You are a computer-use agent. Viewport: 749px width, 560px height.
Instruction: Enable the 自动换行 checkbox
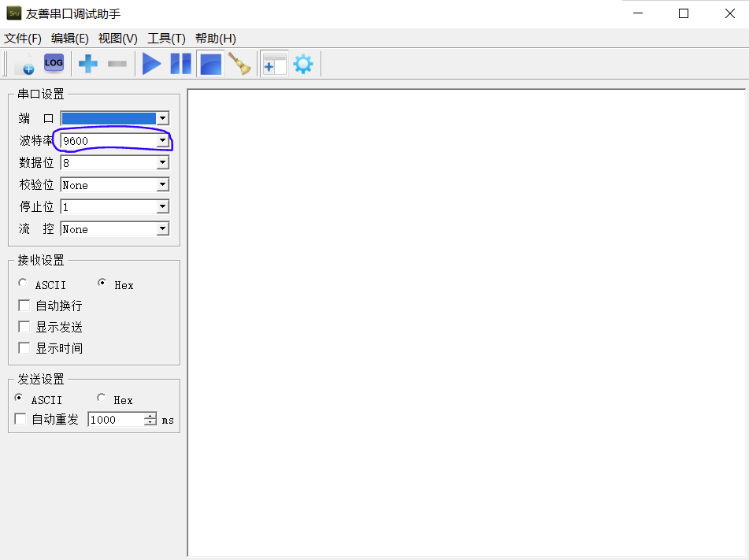(x=24, y=306)
